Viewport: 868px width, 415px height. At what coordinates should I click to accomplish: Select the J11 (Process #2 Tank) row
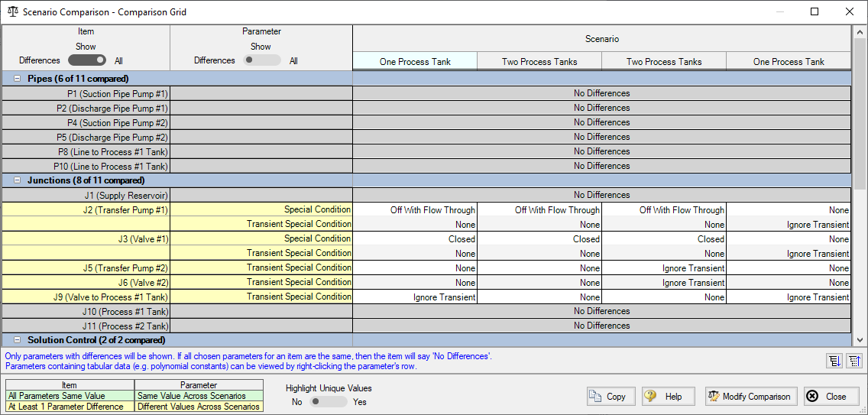coord(425,326)
